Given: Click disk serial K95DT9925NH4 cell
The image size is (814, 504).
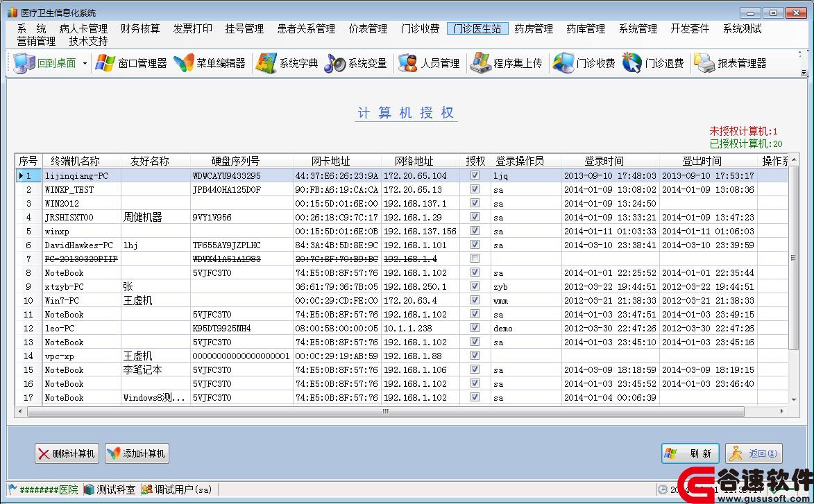Looking at the screenshot, I should pos(241,328).
